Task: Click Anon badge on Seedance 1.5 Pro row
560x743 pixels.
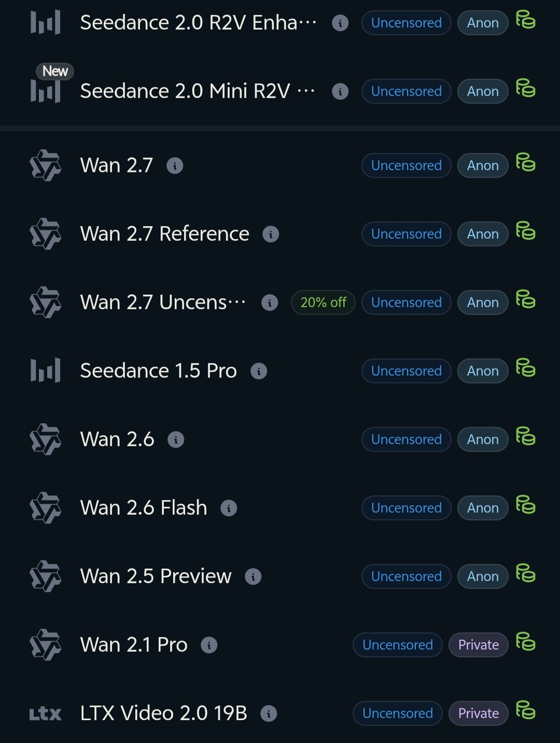Action: (x=483, y=371)
